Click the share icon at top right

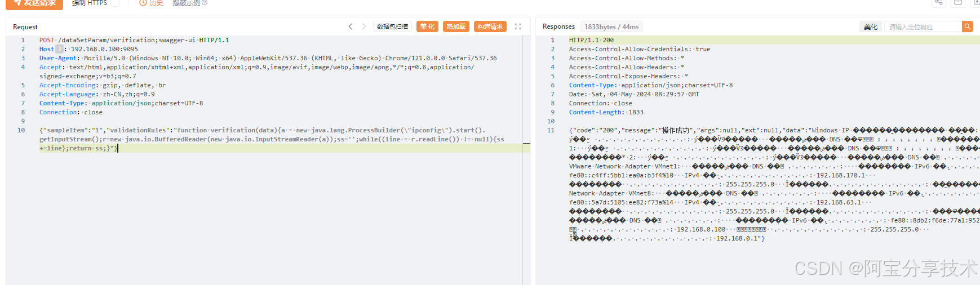tap(939, 3)
